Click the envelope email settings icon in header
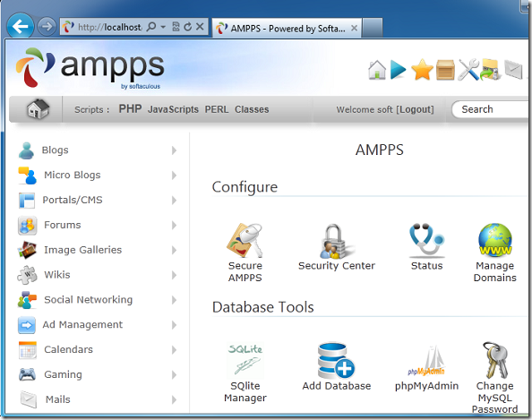 514,69
